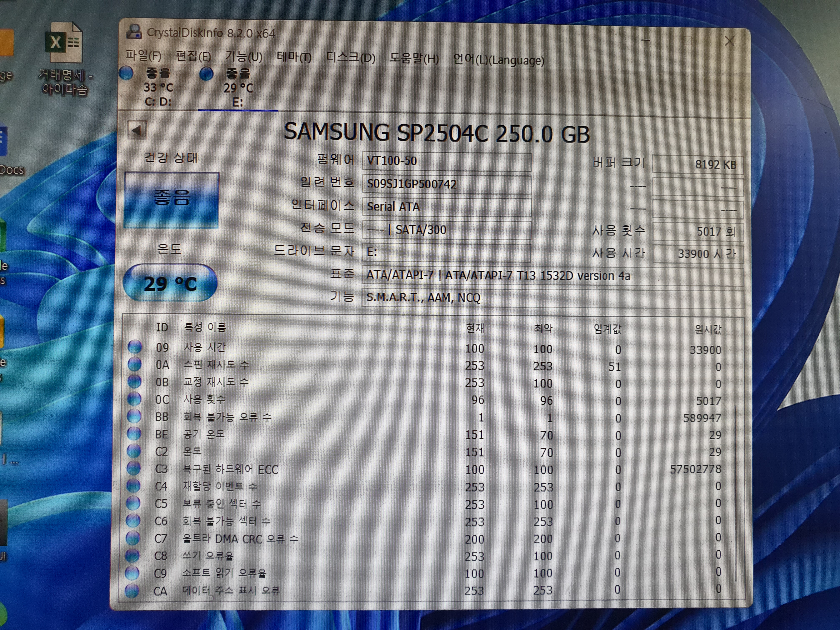The width and height of the screenshot is (840, 630).
Task: Click status icon for C5 보류 중인 섹터 수
Action: tap(133, 503)
